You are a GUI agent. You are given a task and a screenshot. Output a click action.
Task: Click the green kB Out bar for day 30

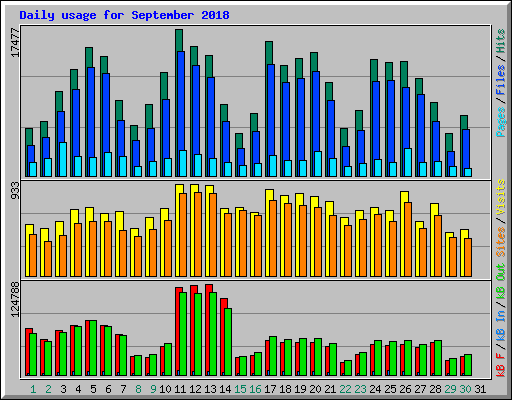pyautogui.click(x=468, y=365)
